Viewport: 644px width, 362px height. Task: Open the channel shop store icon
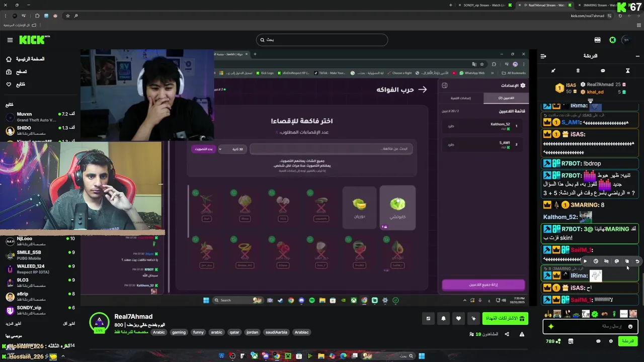(x=571, y=341)
